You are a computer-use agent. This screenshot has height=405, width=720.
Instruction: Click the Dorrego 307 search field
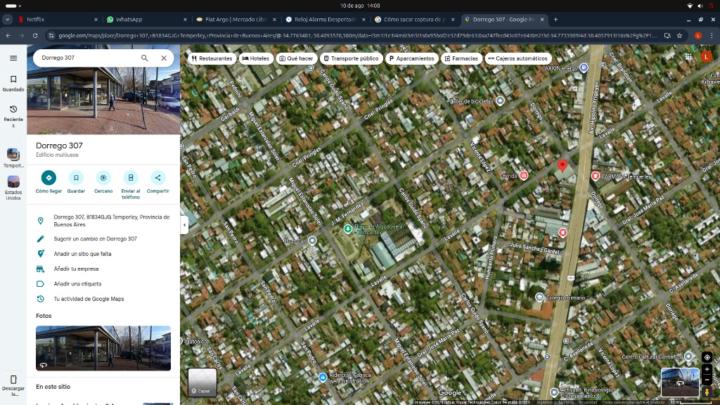tap(85, 58)
